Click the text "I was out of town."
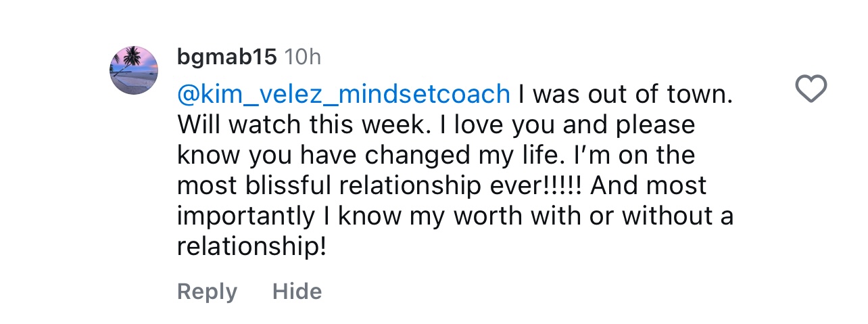Image resolution: width=868 pixels, height=324 pixels. coord(625,94)
